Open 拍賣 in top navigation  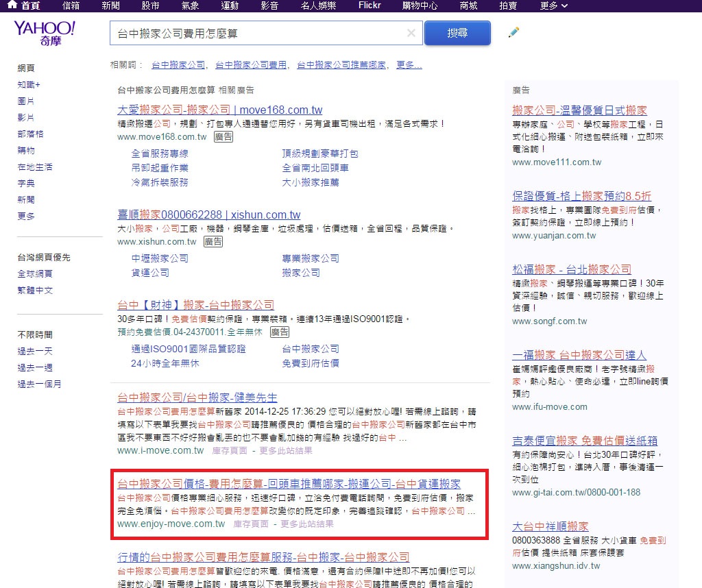(508, 5)
